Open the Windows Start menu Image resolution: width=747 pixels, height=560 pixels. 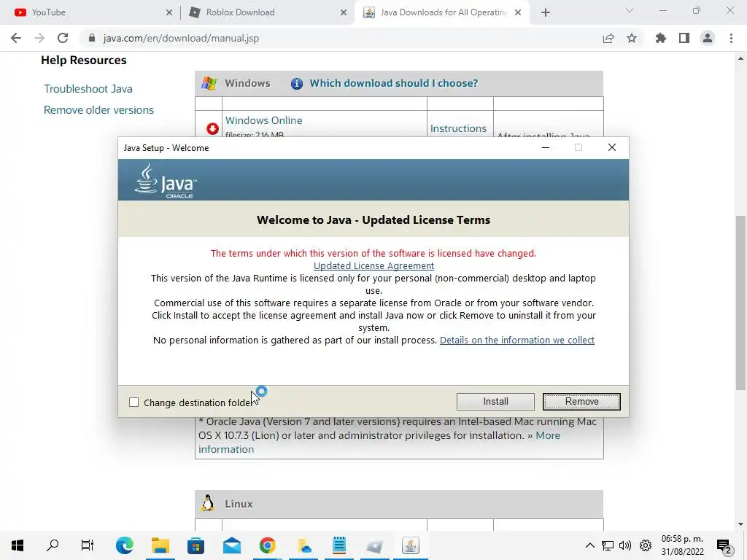(x=18, y=545)
